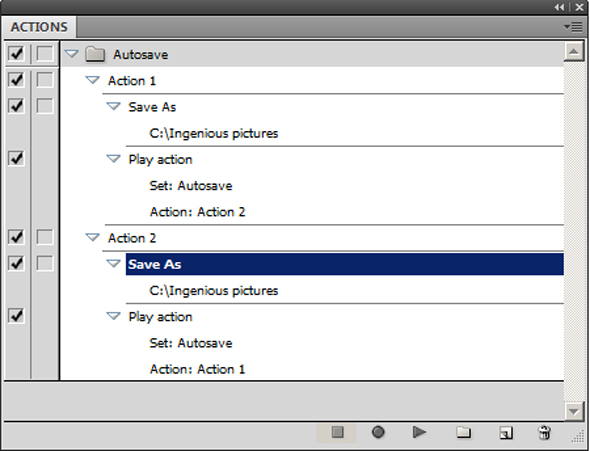Create new action set folder icon
590x451 pixels.
click(x=463, y=432)
